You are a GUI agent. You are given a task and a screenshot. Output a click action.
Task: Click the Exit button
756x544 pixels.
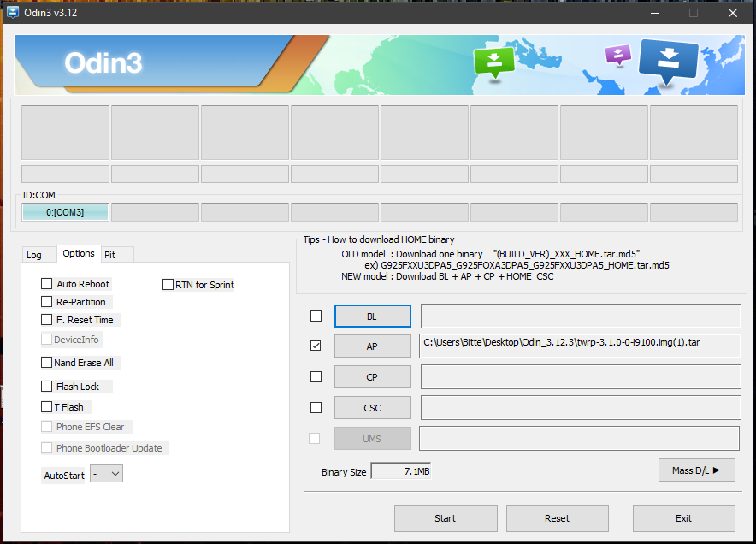coord(683,518)
